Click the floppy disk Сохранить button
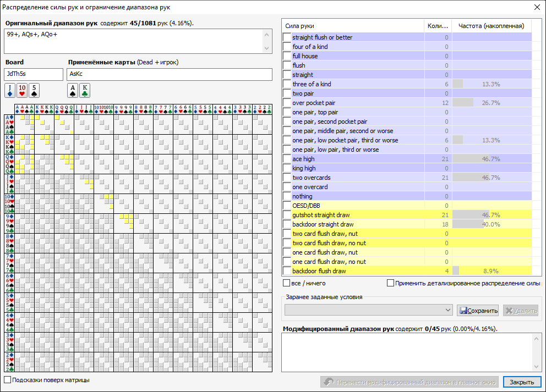Screen dimensions: 546x392 coord(477,311)
